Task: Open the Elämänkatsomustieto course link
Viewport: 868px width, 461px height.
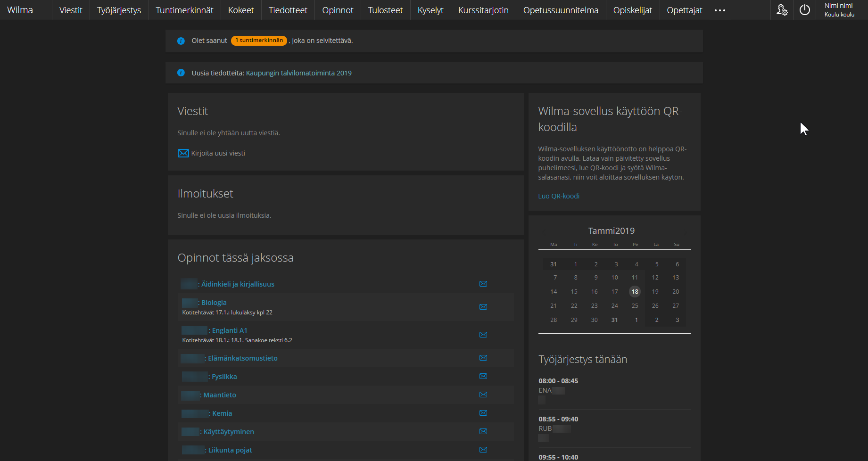Action: pos(242,358)
